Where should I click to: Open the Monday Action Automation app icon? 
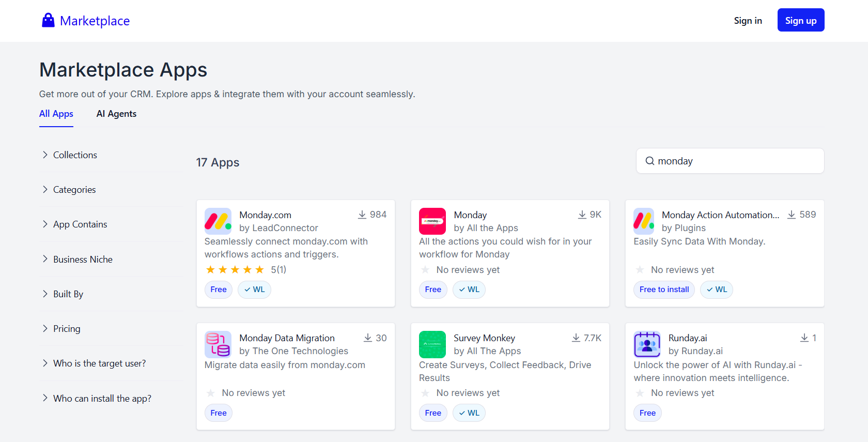(644, 221)
